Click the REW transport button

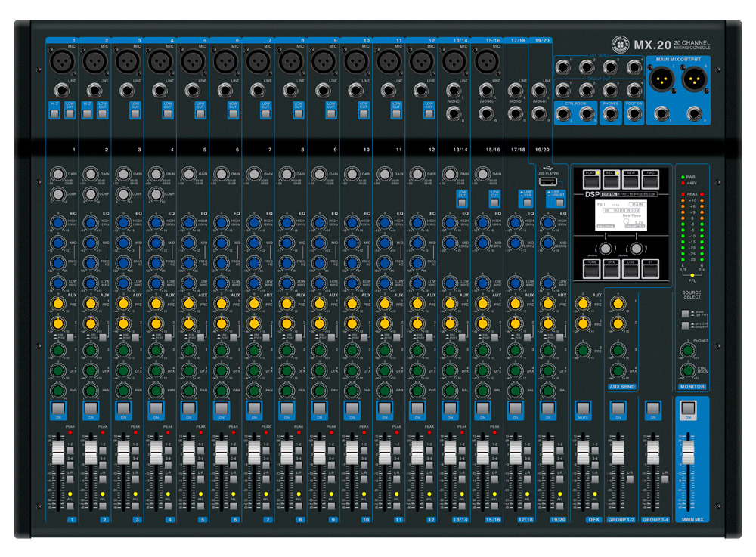pyautogui.click(x=631, y=179)
